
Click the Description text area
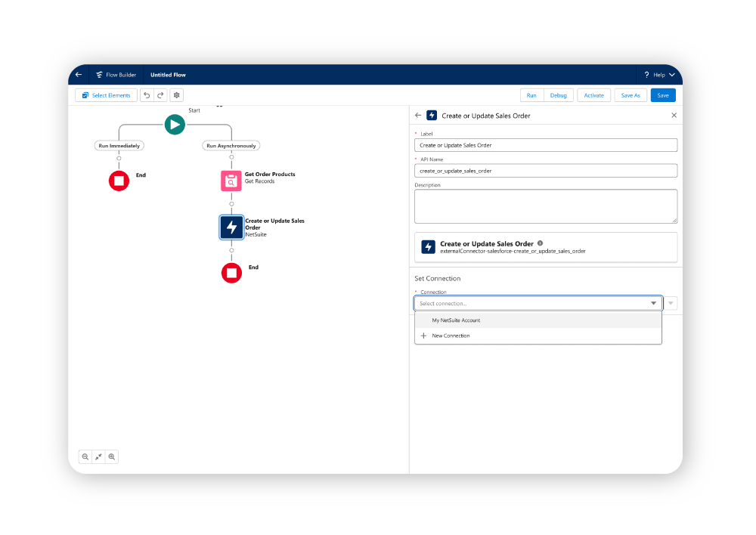(546, 206)
